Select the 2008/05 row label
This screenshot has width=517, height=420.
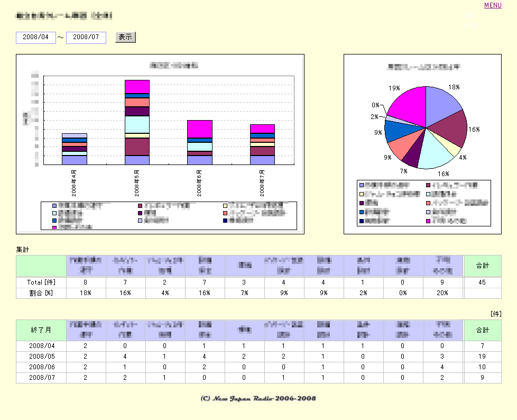(42, 357)
